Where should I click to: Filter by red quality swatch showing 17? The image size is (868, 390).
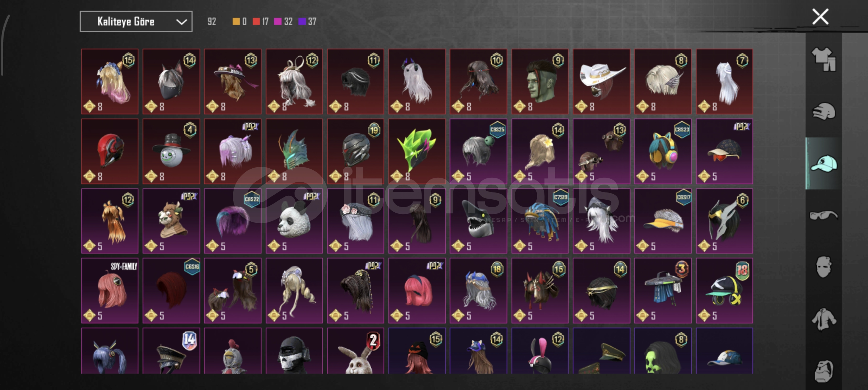pyautogui.click(x=261, y=22)
